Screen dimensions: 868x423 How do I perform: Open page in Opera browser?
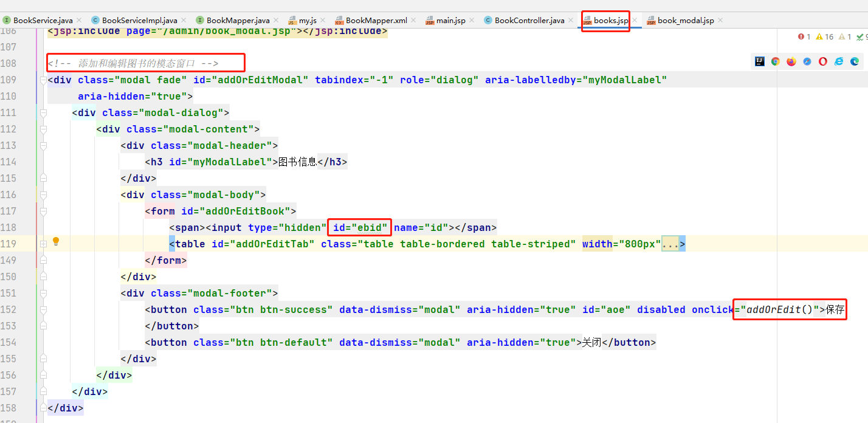pos(823,61)
